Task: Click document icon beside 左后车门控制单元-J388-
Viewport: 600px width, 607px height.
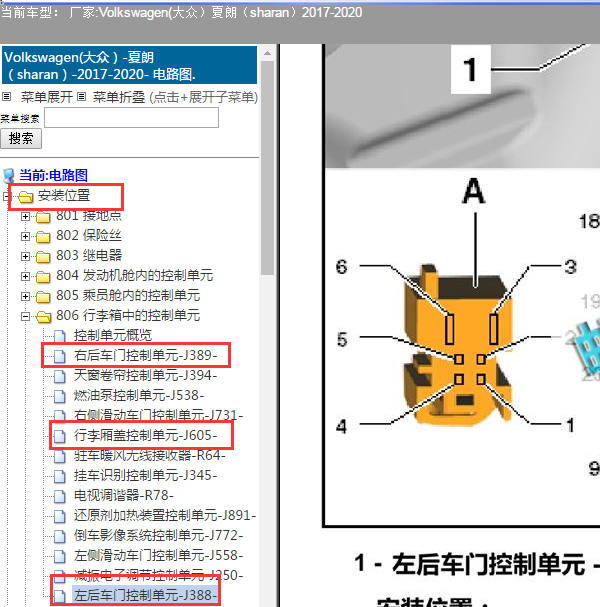Action: [x=59, y=596]
